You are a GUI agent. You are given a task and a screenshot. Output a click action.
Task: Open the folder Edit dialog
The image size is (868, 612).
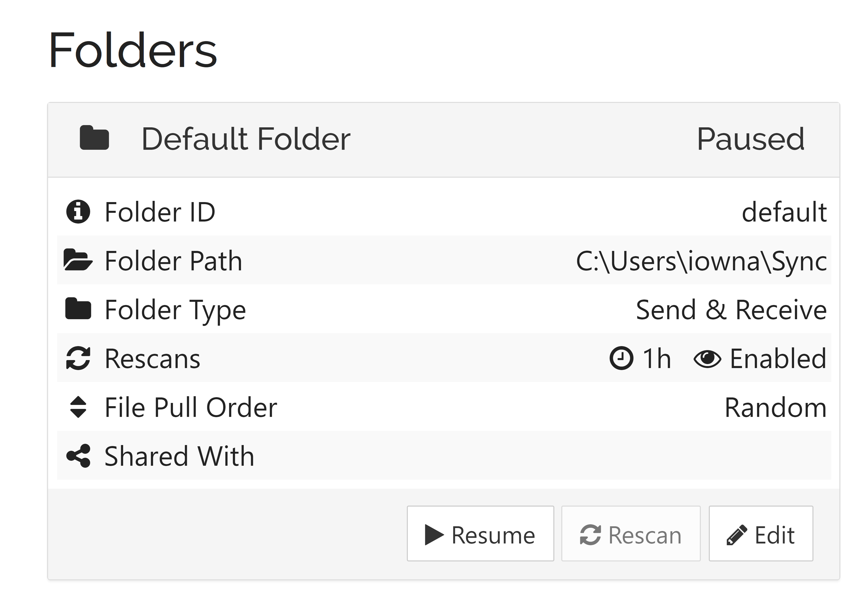(761, 534)
